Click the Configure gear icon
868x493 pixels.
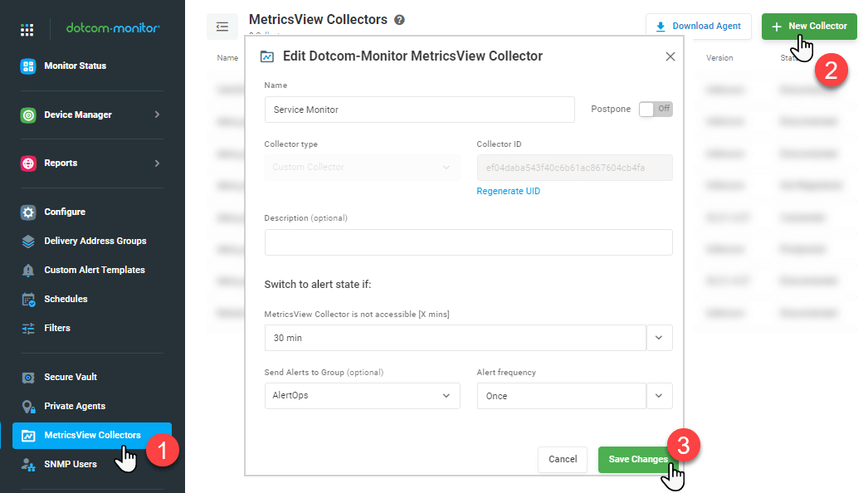tap(28, 212)
